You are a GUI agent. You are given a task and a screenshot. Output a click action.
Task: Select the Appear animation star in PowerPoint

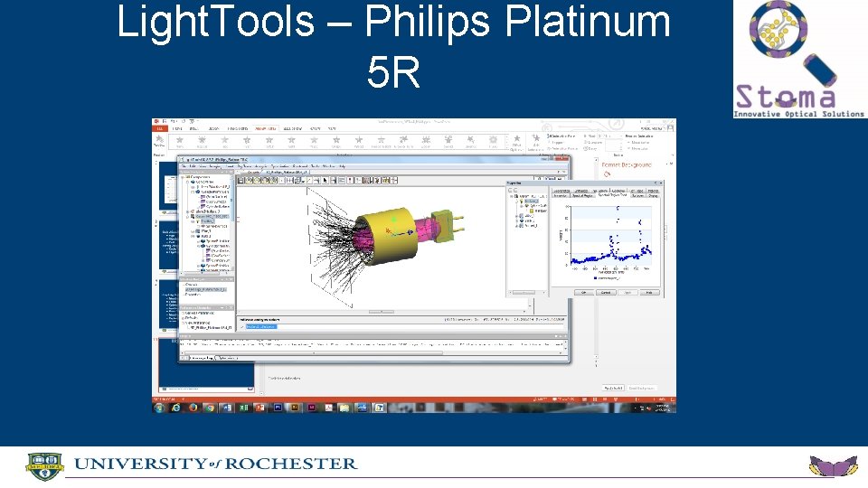click(202, 141)
